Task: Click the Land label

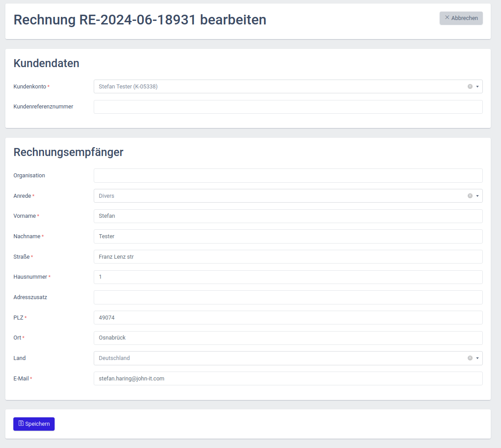Action: tap(20, 358)
